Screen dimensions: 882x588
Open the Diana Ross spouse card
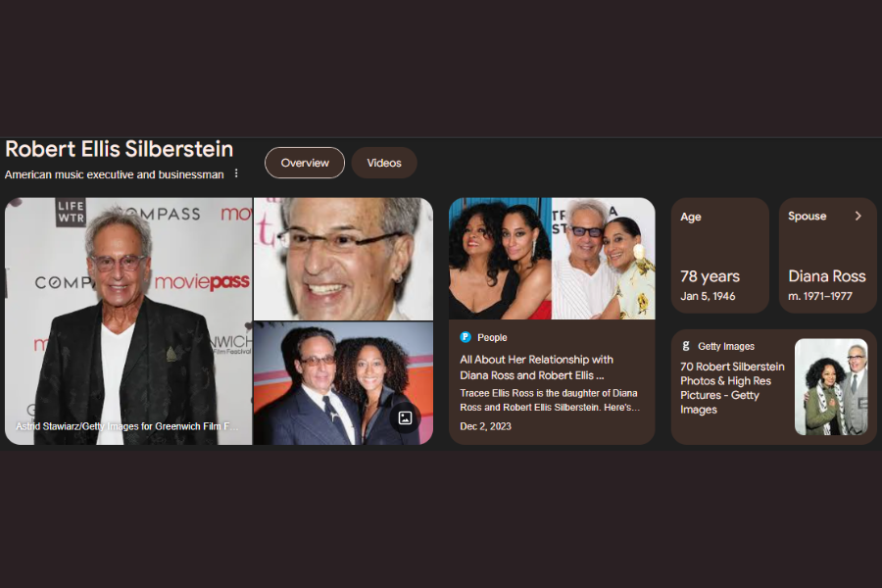pyautogui.click(x=827, y=256)
